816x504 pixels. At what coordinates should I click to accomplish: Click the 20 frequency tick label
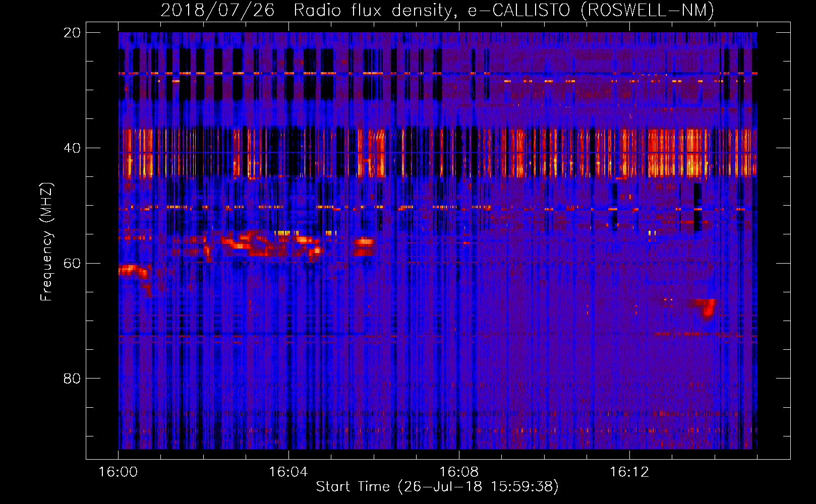[72, 33]
